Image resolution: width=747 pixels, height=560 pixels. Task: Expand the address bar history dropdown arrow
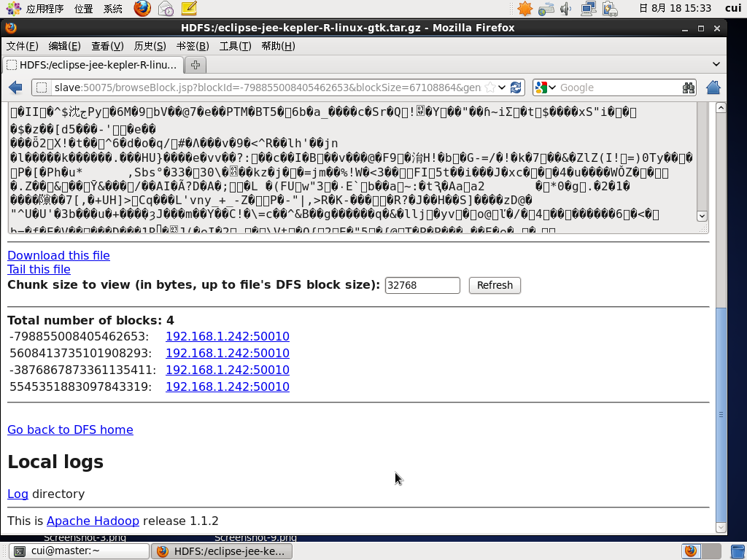tap(502, 87)
